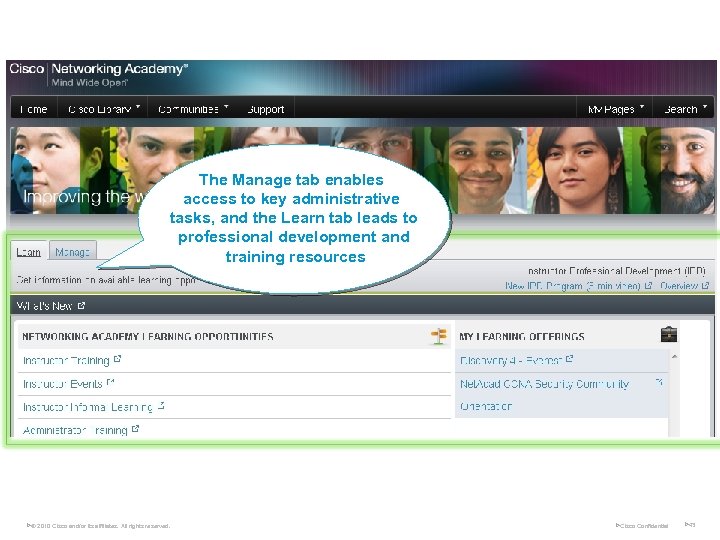
Task: Expand the My Pages dropdown arrow
Action: point(642,107)
